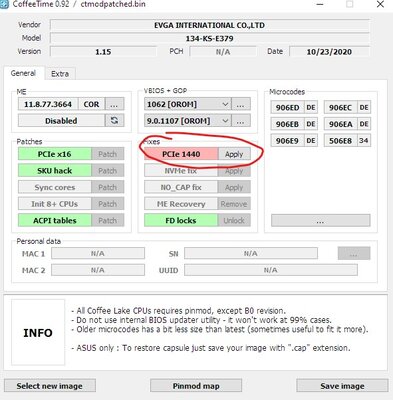Viewport: 393px width, 400px height.
Task: Open the Pinmod map
Action: [x=196, y=386]
